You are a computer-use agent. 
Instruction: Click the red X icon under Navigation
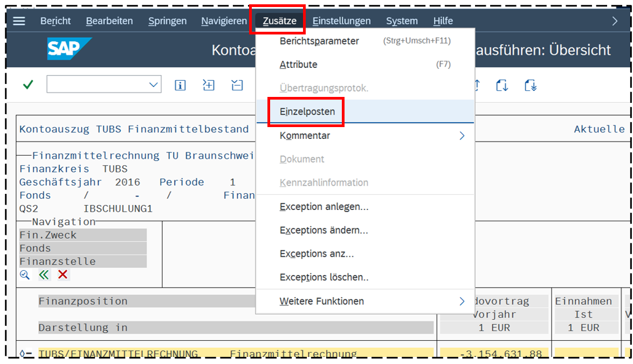[x=63, y=275]
